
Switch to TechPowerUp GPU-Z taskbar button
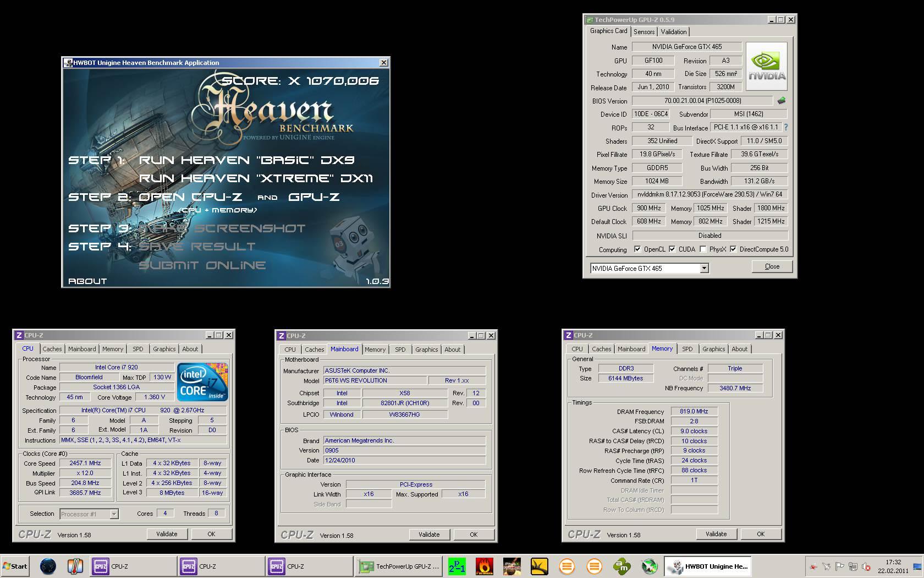pos(399,566)
